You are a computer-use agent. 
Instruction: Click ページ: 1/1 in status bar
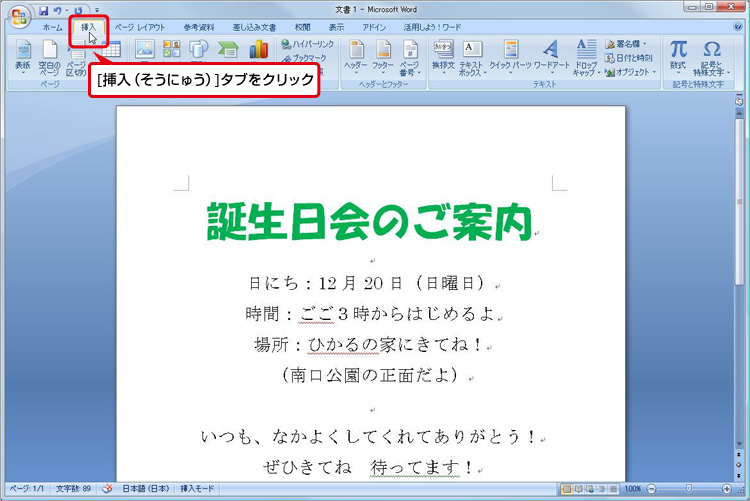point(27,489)
